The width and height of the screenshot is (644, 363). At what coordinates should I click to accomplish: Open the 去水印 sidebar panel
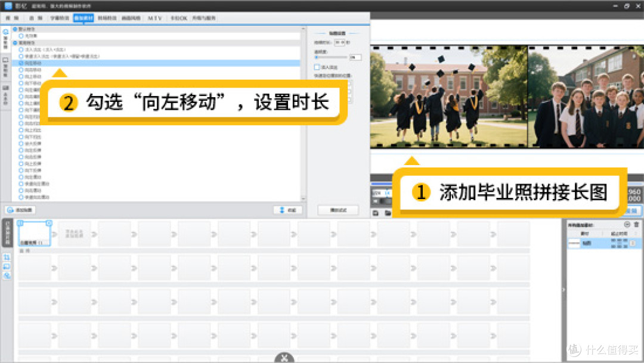(5, 95)
